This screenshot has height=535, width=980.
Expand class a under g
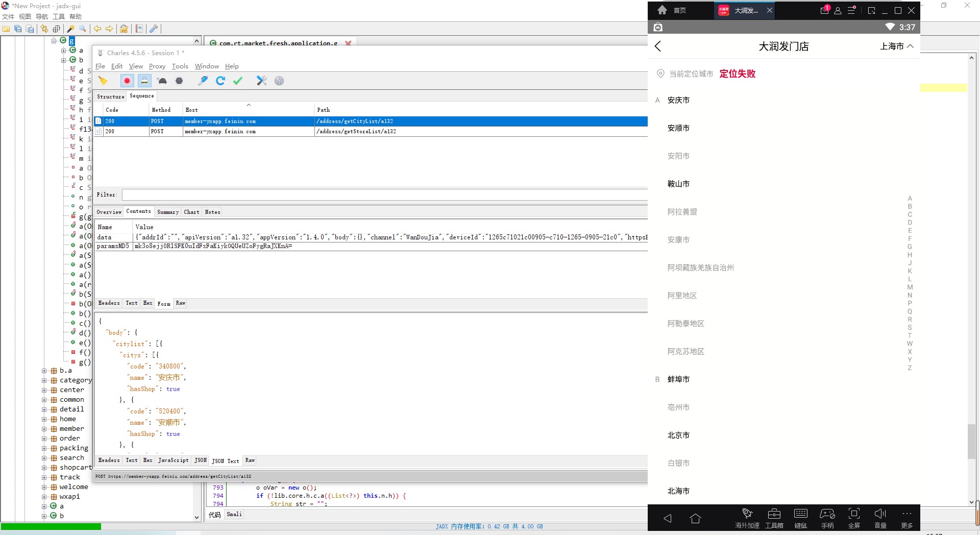pos(64,50)
